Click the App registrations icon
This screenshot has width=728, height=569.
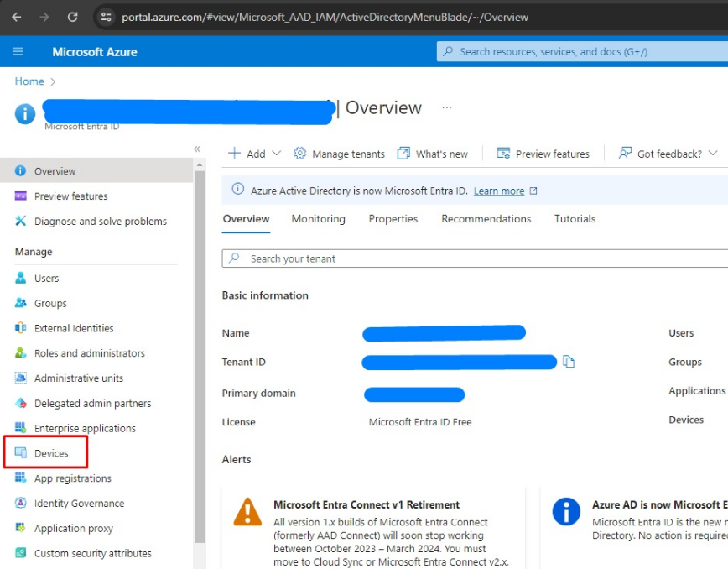point(20,478)
